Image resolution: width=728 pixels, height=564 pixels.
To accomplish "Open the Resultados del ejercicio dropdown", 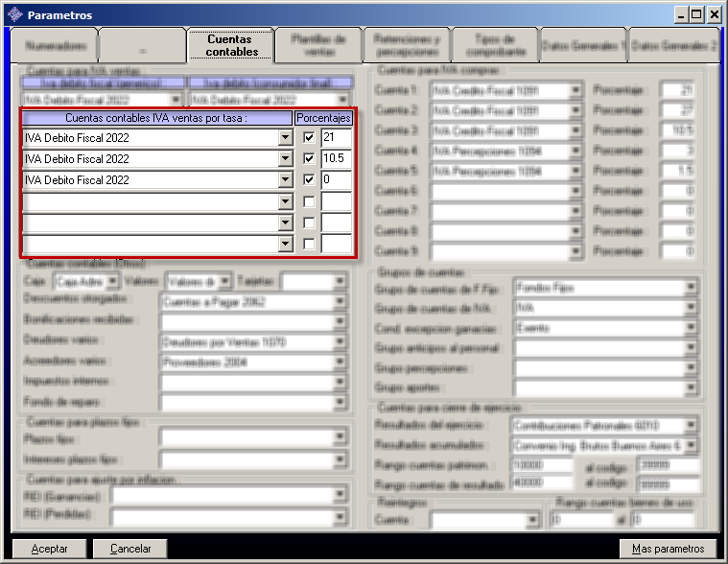I will 692,425.
